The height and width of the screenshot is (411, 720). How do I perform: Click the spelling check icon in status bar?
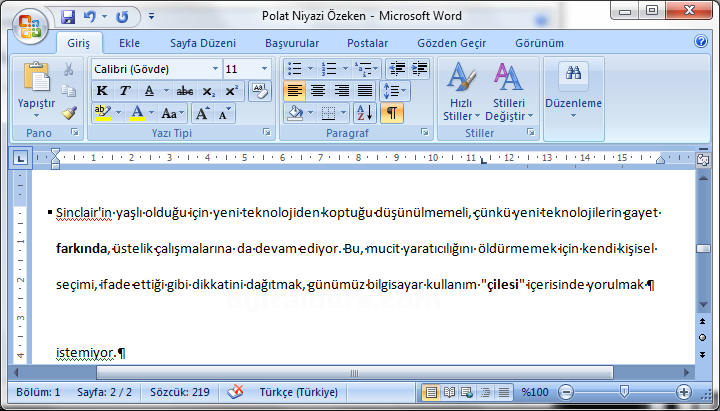[236, 392]
